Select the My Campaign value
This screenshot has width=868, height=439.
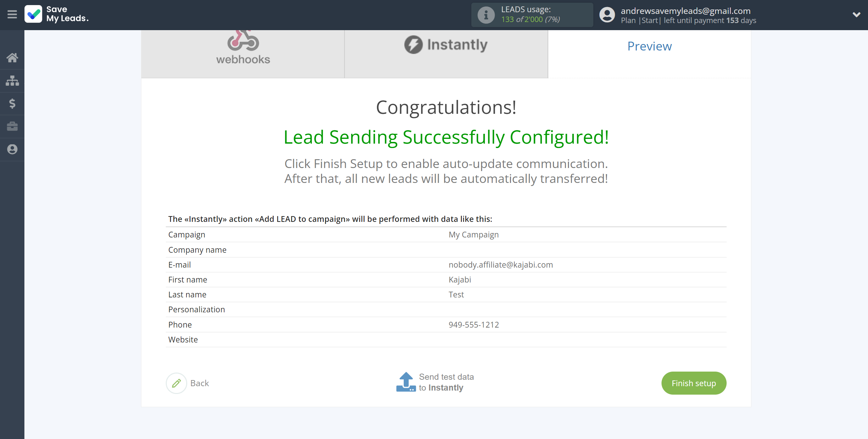point(473,235)
